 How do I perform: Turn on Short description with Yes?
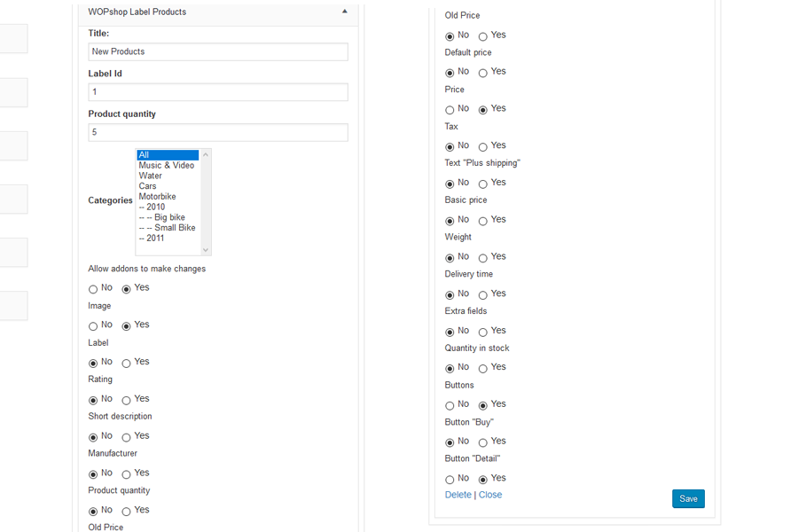[126, 437]
